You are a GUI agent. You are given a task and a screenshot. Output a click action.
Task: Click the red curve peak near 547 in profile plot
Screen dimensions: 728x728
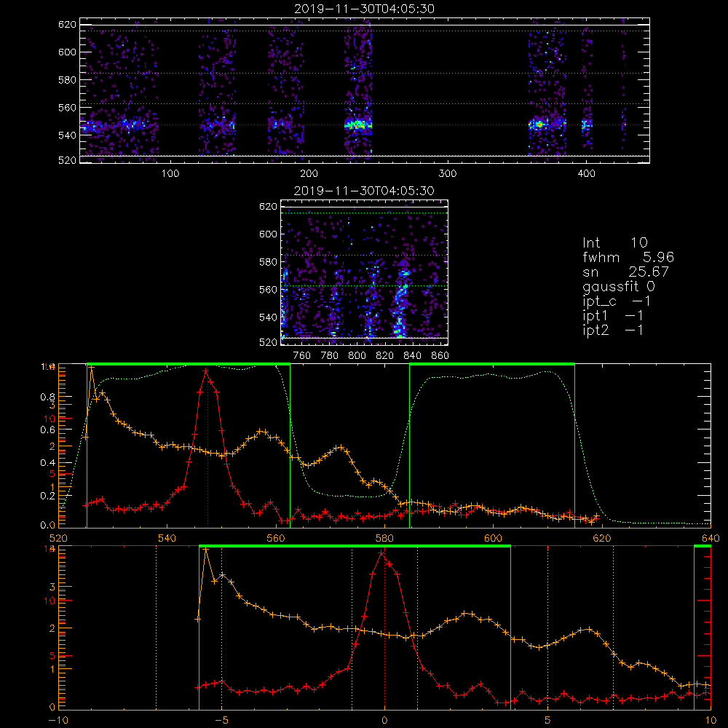tap(206, 371)
